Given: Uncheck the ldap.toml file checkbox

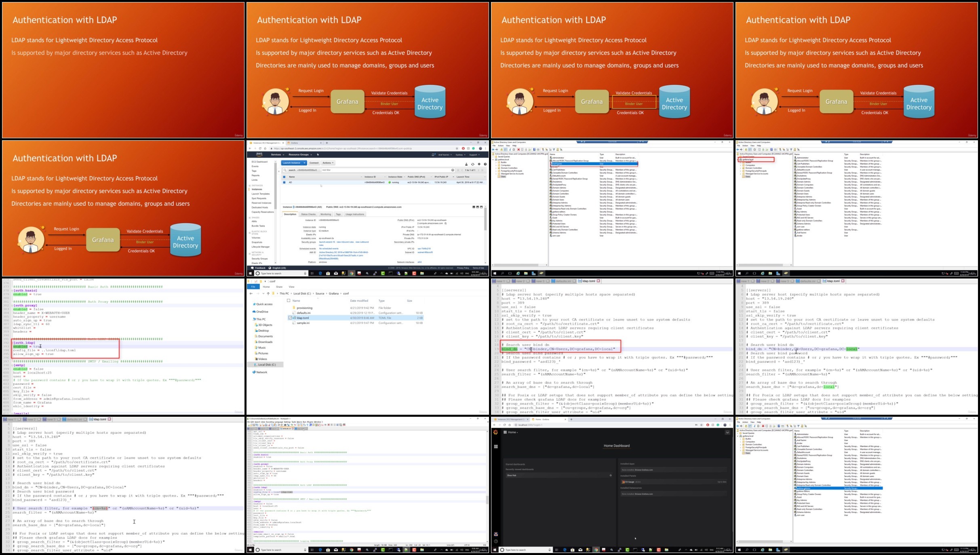Looking at the screenshot, I should 290,318.
